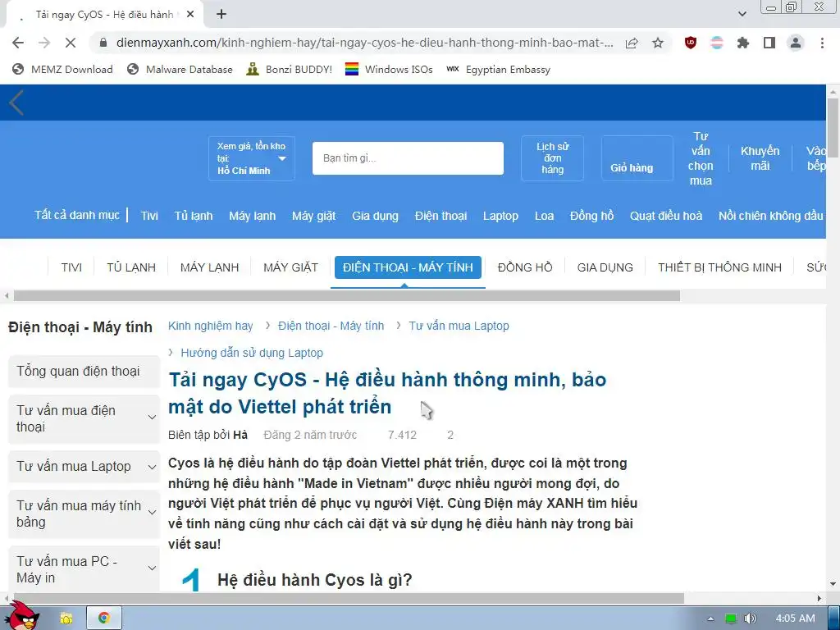Screen dimensions: 840x630
Task: Open Chrome from the taskbar
Action: 104,619
